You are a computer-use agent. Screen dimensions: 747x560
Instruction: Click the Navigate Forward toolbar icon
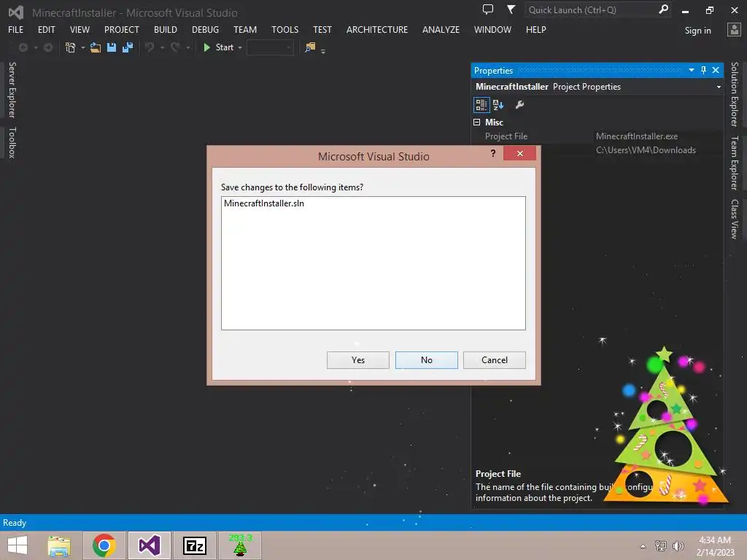(47, 47)
